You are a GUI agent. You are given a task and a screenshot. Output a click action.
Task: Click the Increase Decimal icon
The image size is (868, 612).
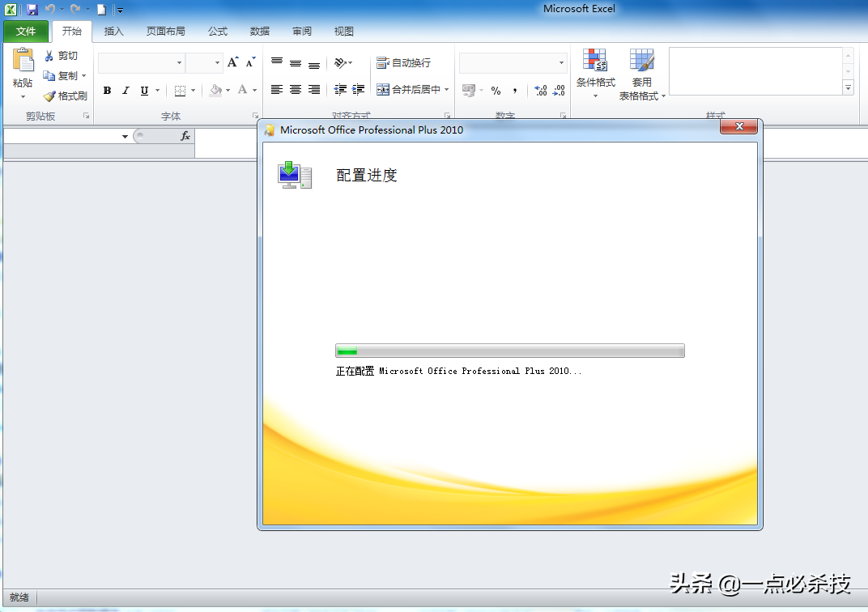pos(541,91)
